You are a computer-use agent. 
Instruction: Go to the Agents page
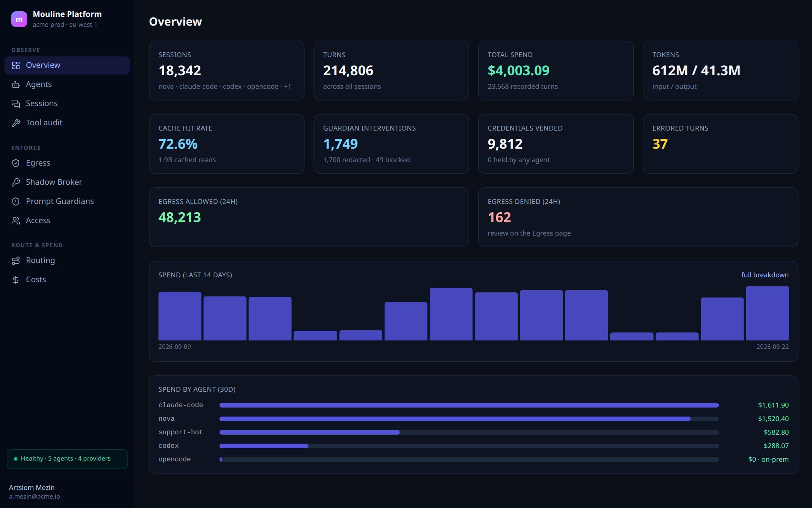pyautogui.click(x=67, y=85)
